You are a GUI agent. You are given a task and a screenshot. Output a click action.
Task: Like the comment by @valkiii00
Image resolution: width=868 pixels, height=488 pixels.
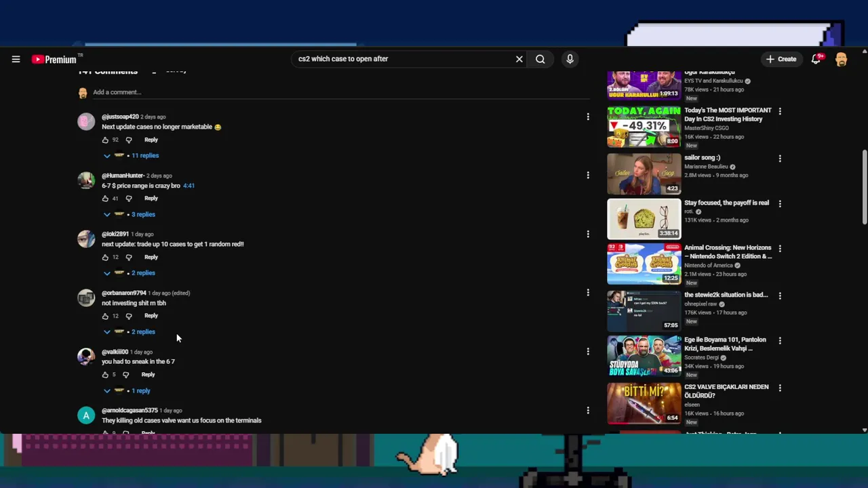click(105, 375)
